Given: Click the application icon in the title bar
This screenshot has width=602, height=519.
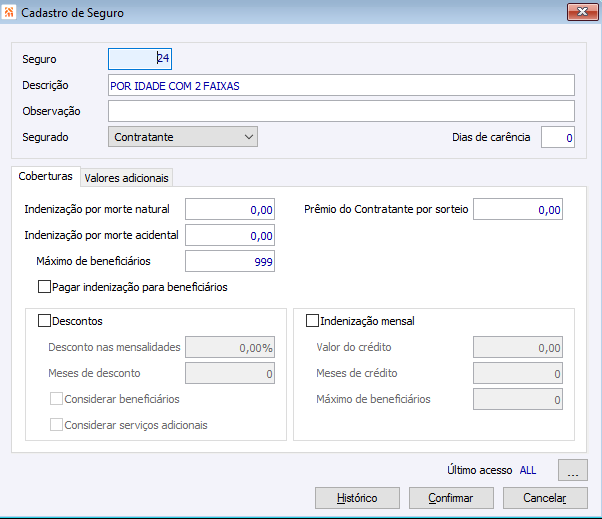Looking at the screenshot, I should point(9,12).
